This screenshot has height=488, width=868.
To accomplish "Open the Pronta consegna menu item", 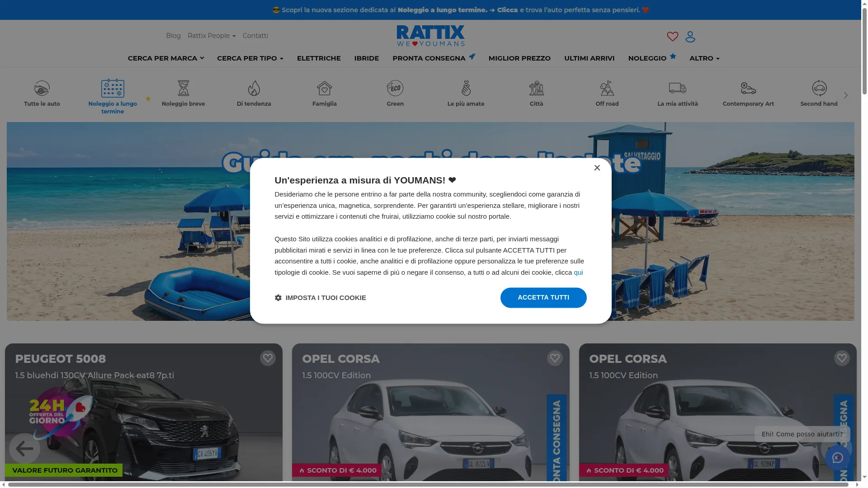I will (434, 58).
